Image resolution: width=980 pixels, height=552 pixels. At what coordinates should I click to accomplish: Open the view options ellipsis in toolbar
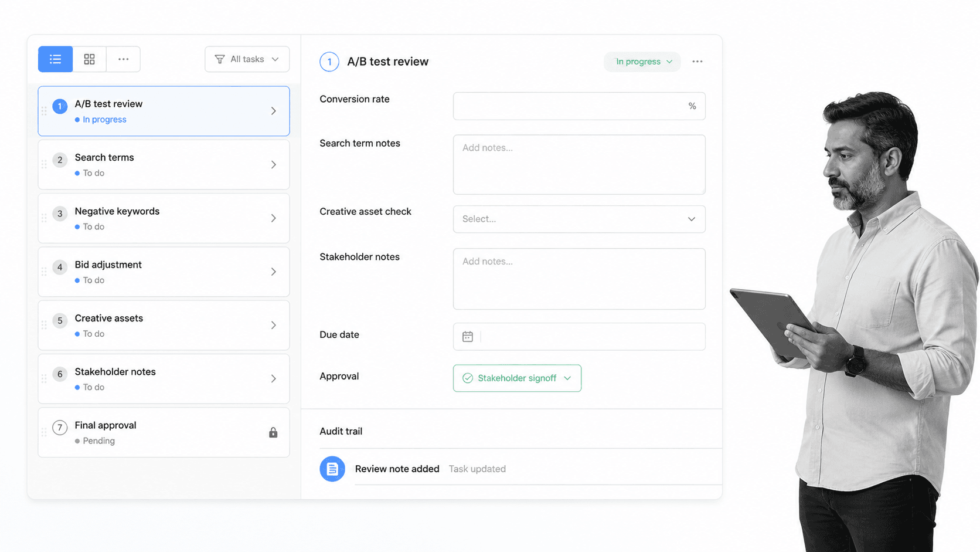(123, 59)
